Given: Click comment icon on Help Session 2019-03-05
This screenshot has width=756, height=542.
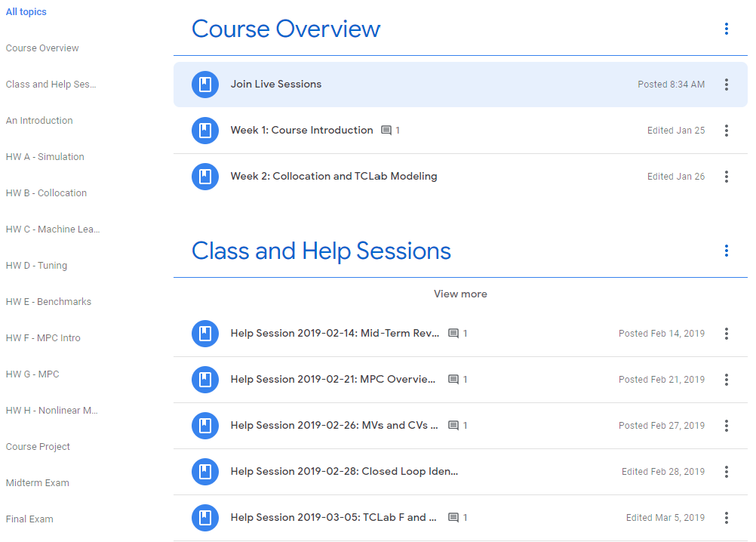Looking at the screenshot, I should [453, 518].
